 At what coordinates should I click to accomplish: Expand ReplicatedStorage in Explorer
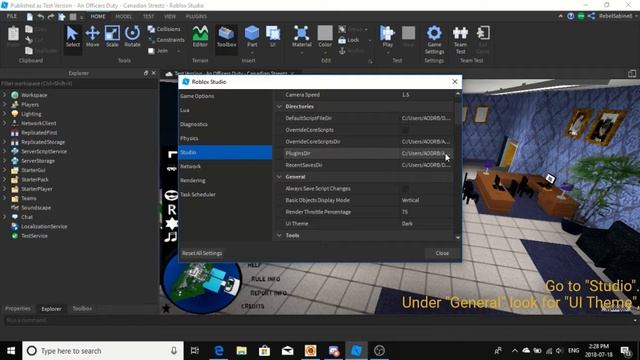pyautogui.click(x=4, y=142)
